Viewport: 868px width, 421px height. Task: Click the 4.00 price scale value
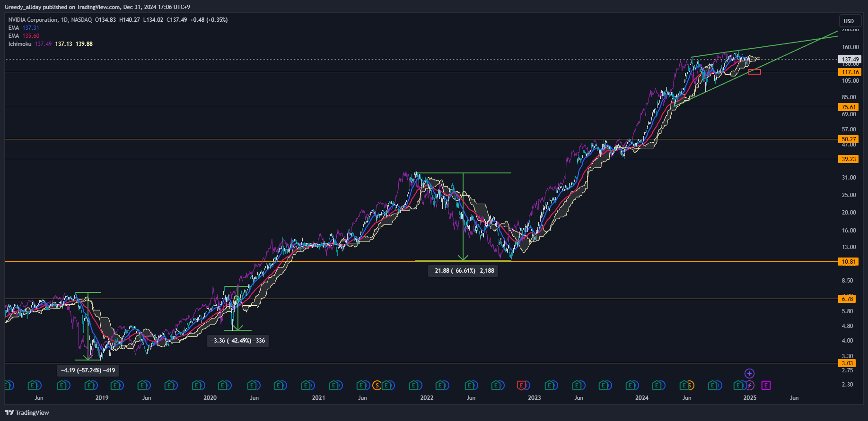coord(848,341)
